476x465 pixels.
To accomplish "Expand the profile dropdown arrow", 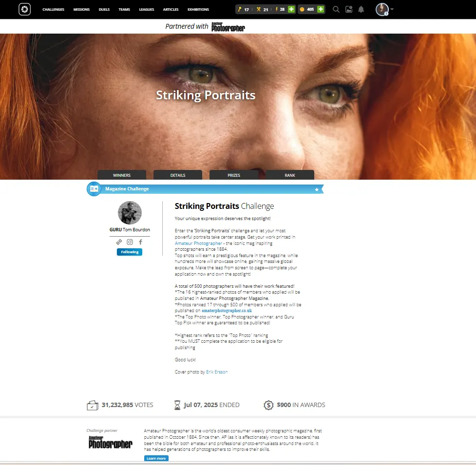I will tap(392, 9).
